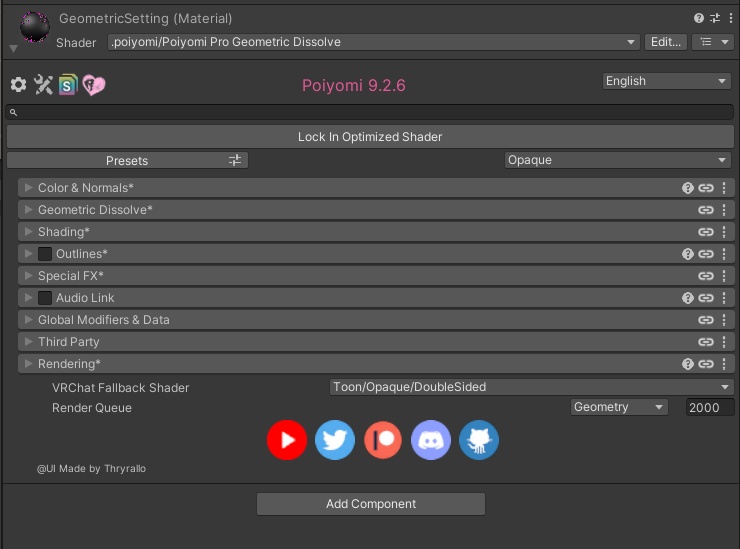740x549 pixels.
Task: Expand Global Modifiers & Data section
Action: (x=28, y=320)
